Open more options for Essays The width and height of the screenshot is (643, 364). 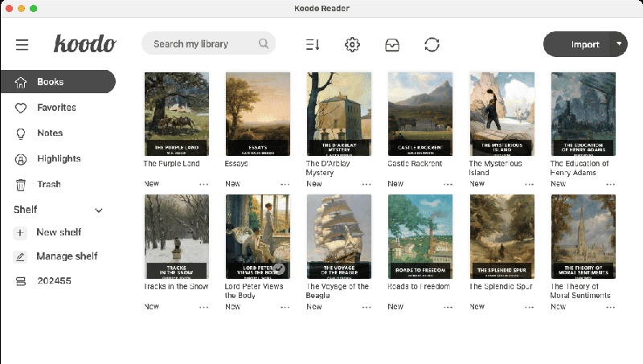coord(285,185)
